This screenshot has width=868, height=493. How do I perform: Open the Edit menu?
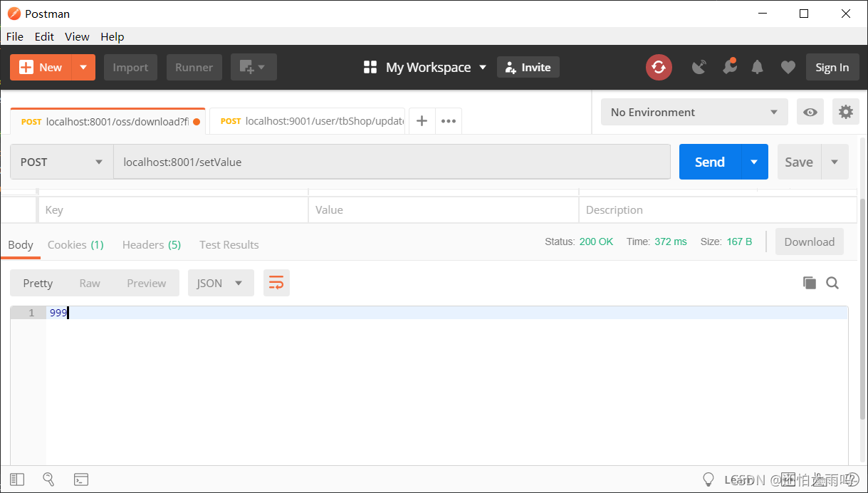(44, 36)
